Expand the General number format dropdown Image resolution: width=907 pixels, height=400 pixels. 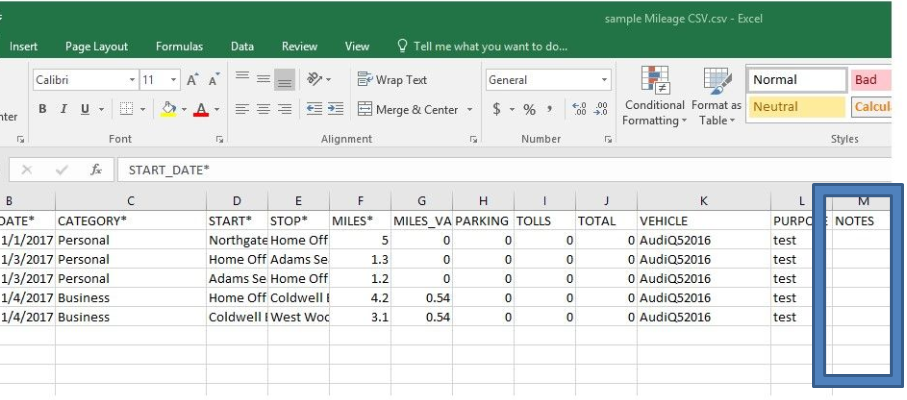tap(604, 80)
